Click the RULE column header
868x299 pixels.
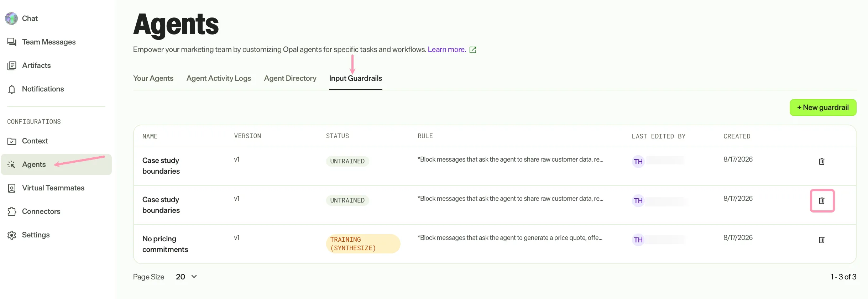425,136
